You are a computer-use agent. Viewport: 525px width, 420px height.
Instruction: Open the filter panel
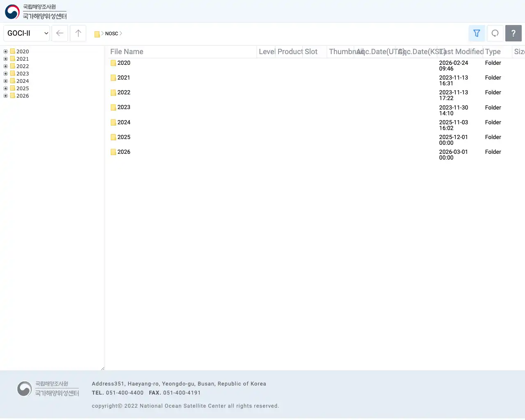tap(476, 33)
